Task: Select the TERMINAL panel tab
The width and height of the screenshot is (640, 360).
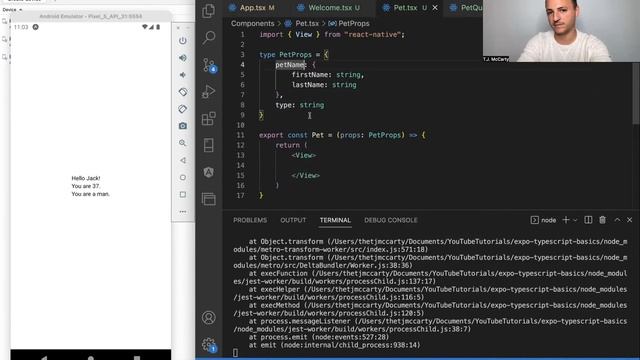Action: [335, 220]
